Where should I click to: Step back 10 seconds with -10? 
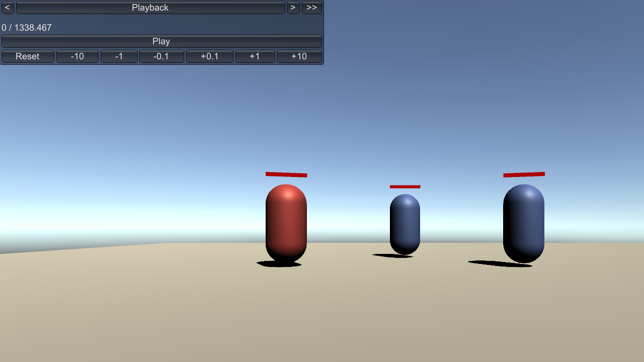77,56
